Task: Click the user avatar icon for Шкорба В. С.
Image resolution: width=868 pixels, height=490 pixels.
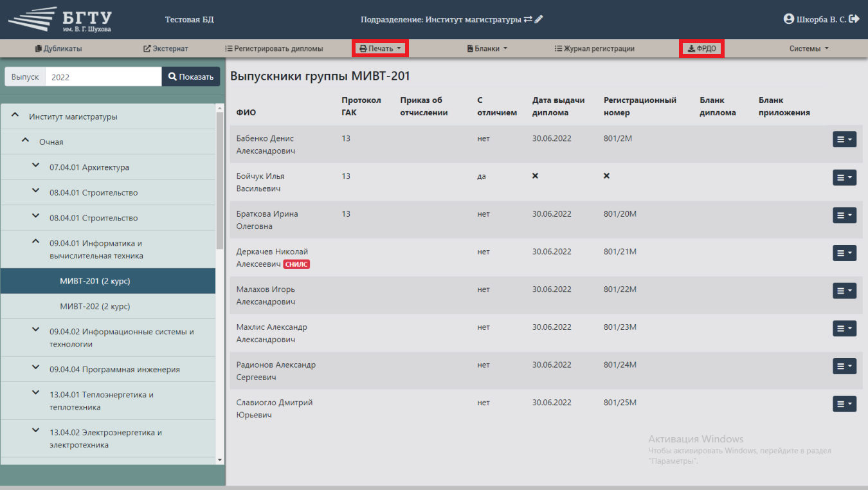Action: (x=789, y=19)
